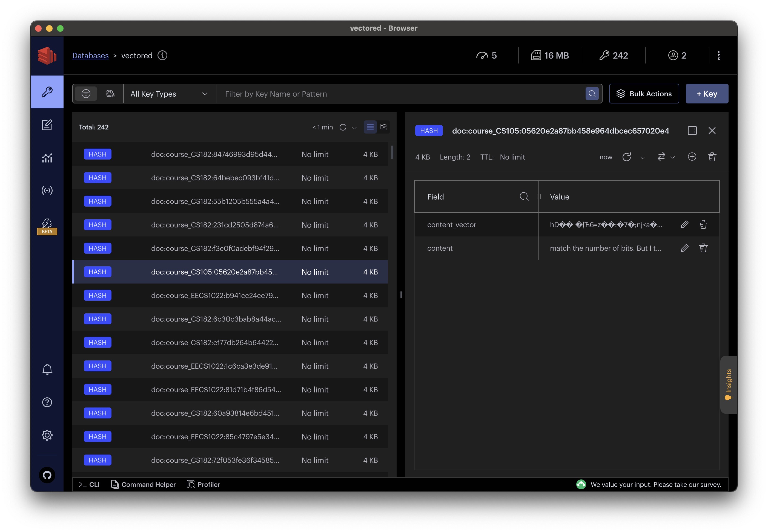Click add-field plus icon in key details
Image resolution: width=768 pixels, height=532 pixels.
click(692, 157)
